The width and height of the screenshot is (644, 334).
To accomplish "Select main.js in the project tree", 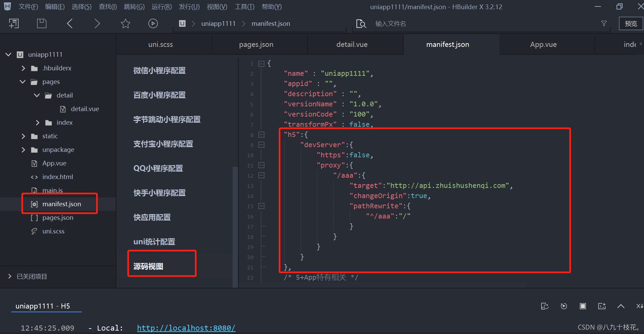I will point(53,191).
